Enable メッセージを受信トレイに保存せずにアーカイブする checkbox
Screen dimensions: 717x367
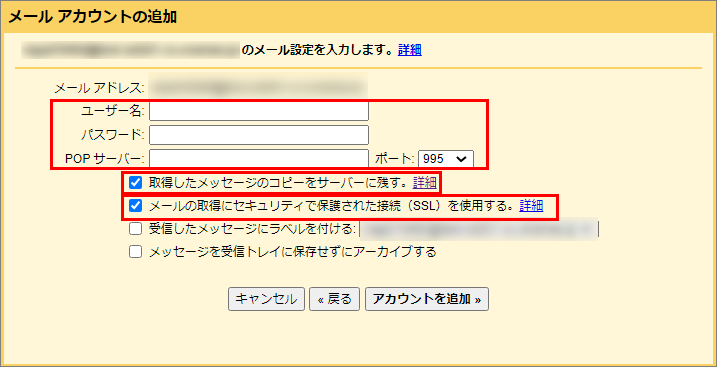[135, 252]
